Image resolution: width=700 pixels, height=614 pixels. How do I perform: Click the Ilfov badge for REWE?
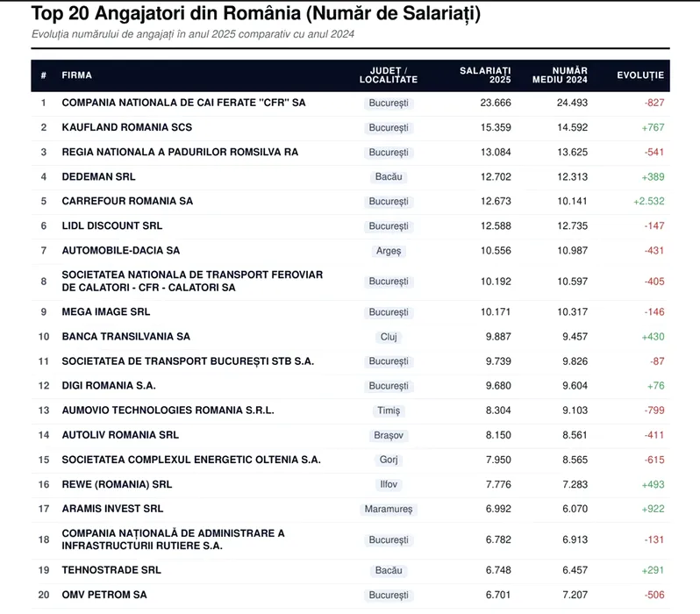click(x=389, y=484)
